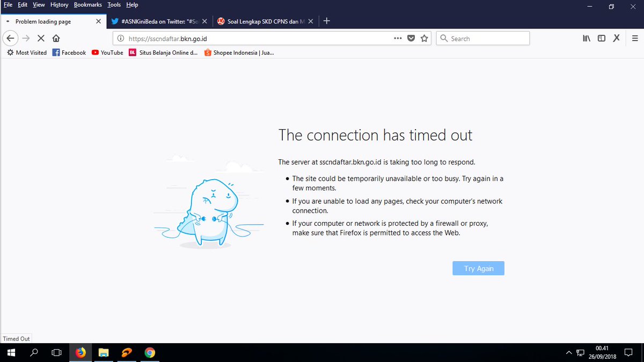Click the Try Again button

(478, 268)
